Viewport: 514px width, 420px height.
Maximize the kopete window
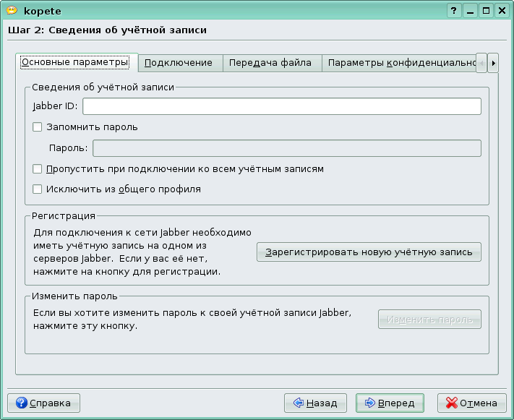pyautogui.click(x=487, y=11)
